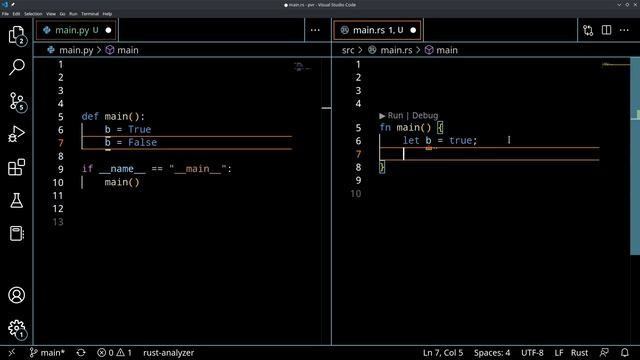Click the rust-analyzer status item
Screen dimensions: 640x360
coord(169,353)
